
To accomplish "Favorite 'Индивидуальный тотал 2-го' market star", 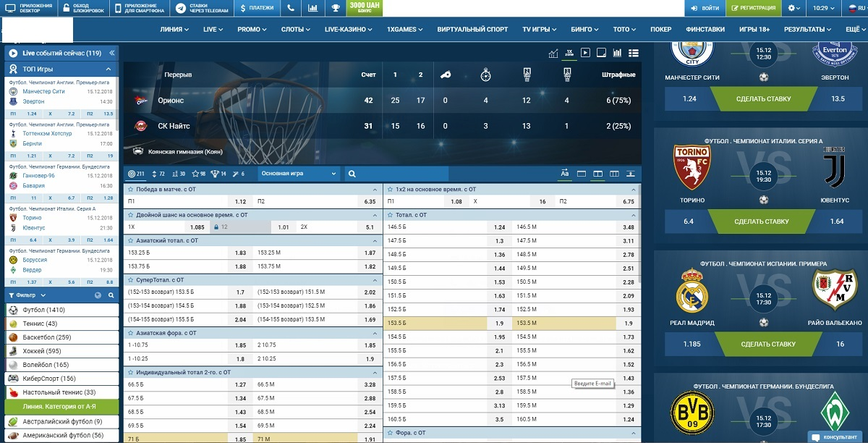I will [x=130, y=372].
